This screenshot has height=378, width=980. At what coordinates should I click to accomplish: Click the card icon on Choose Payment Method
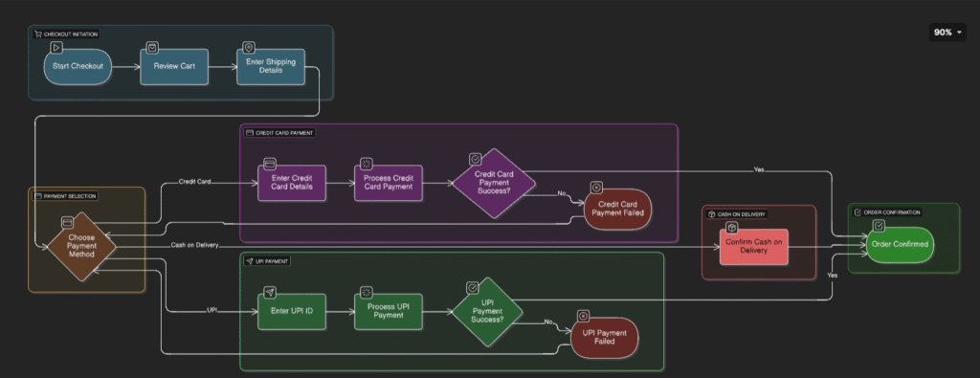68,222
